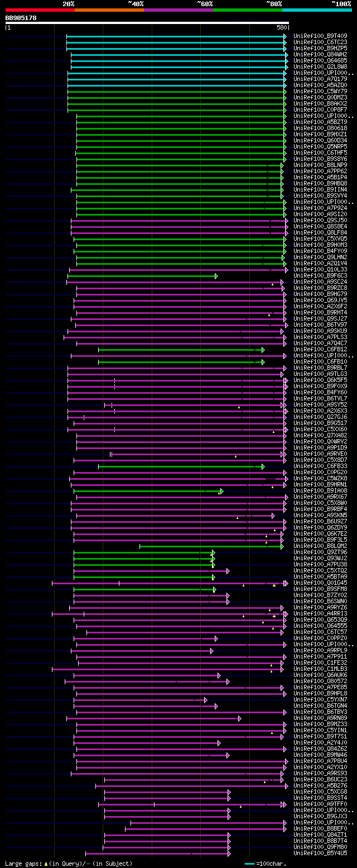Select the UniRef100_Q9FM80 hit label
Image resolution: width=357 pixels, height=868 pixels.
click(320, 847)
